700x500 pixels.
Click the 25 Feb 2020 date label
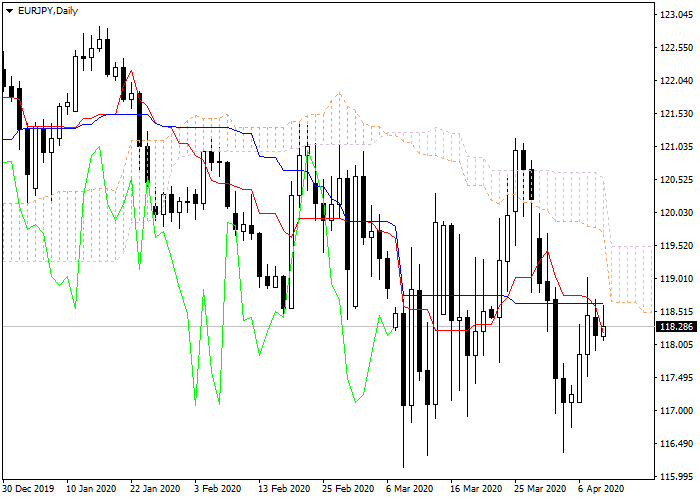348,489
